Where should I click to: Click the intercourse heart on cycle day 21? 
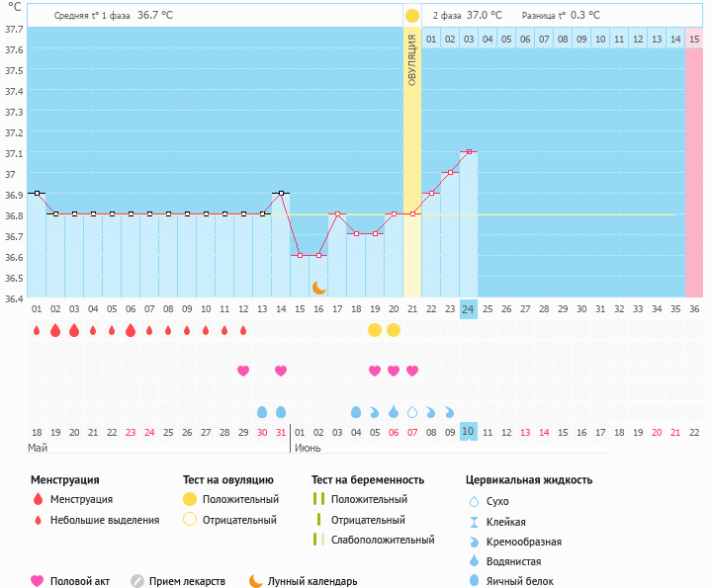(x=412, y=371)
